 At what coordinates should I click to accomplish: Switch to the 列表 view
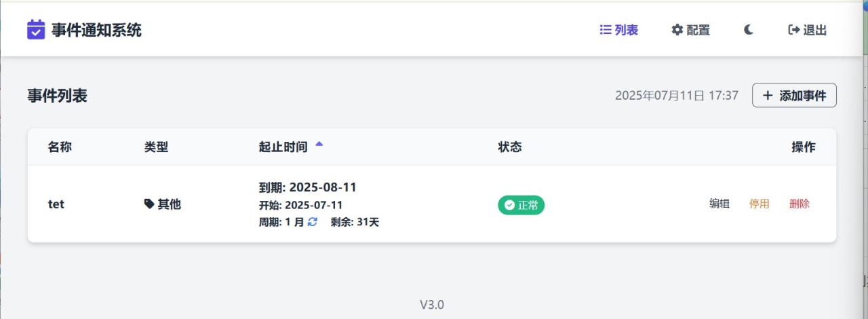pyautogui.click(x=619, y=30)
